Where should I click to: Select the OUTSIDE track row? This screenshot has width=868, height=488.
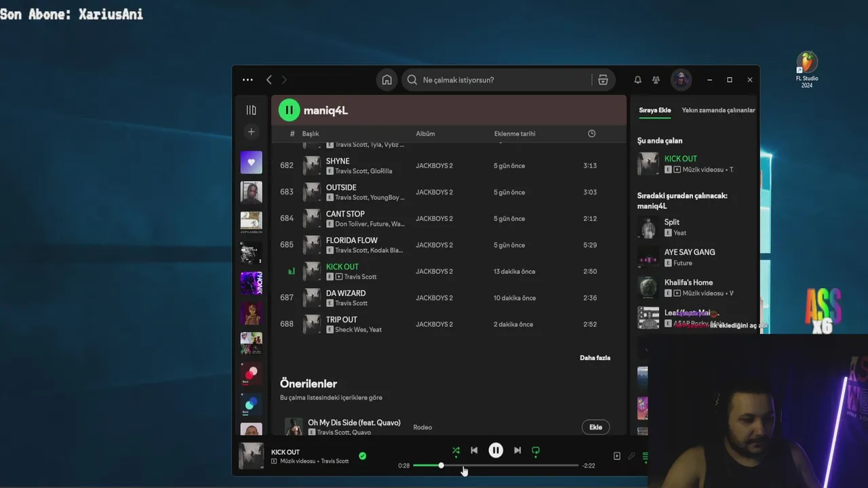pos(448,192)
